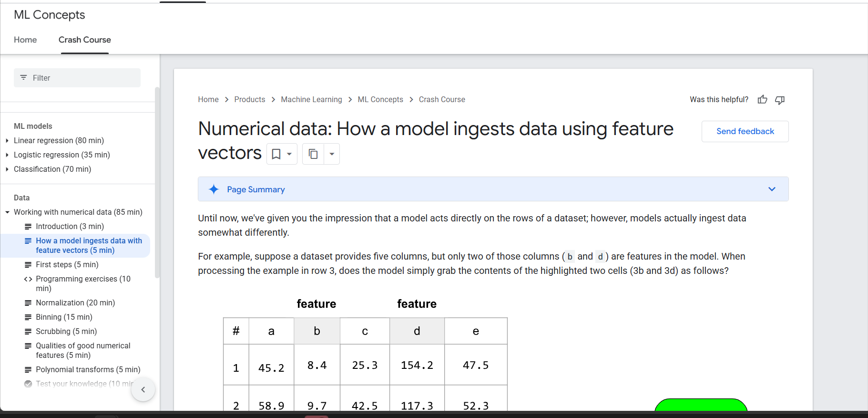Click the filter icon in sidebar
The image size is (868, 418).
tap(23, 77)
